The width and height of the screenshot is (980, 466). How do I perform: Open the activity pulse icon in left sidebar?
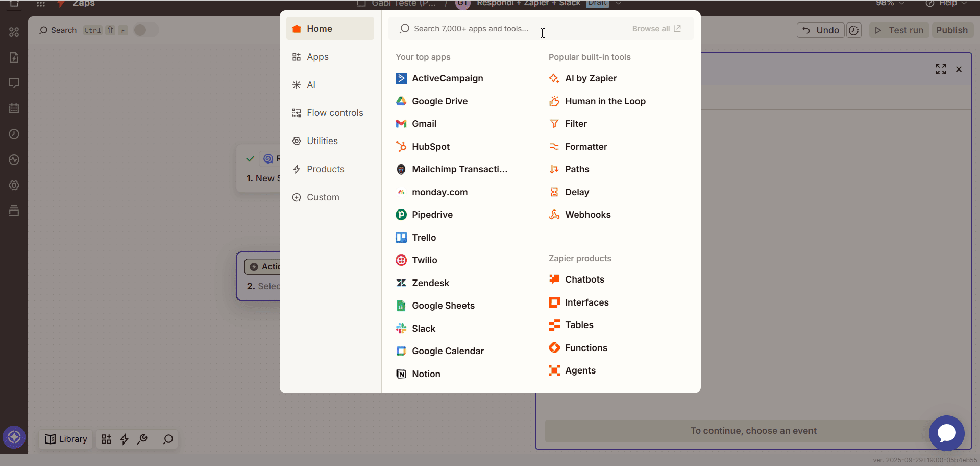(x=14, y=160)
